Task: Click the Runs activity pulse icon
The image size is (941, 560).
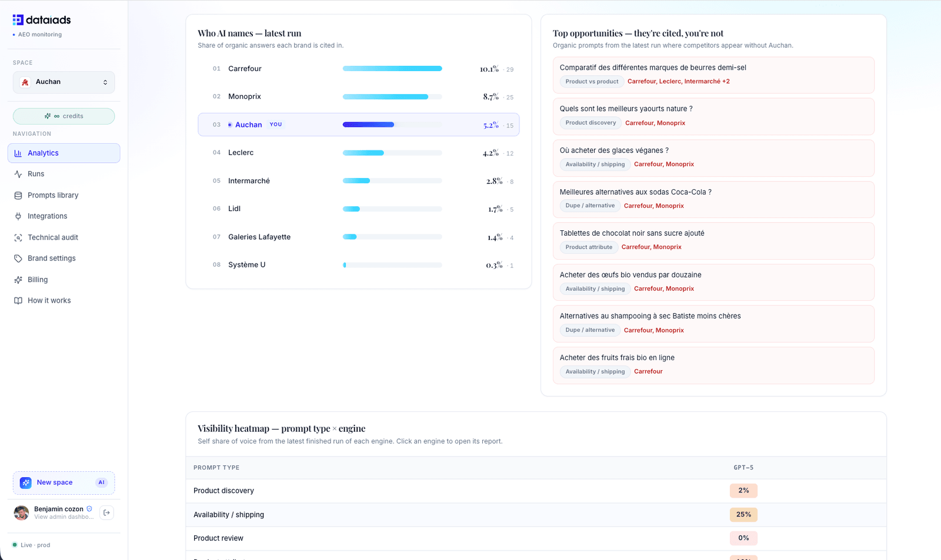Action: (18, 174)
